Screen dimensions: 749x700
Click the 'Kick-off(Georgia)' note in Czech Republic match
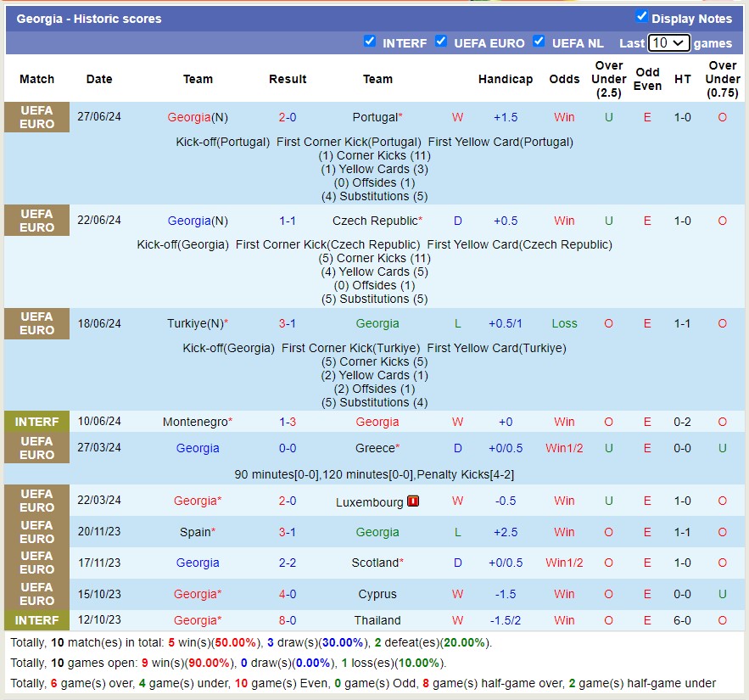point(183,244)
